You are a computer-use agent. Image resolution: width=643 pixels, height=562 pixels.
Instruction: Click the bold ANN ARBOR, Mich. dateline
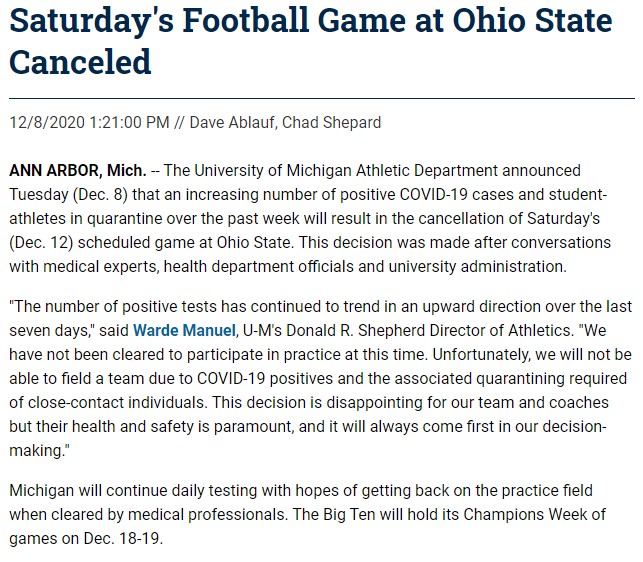78,171
